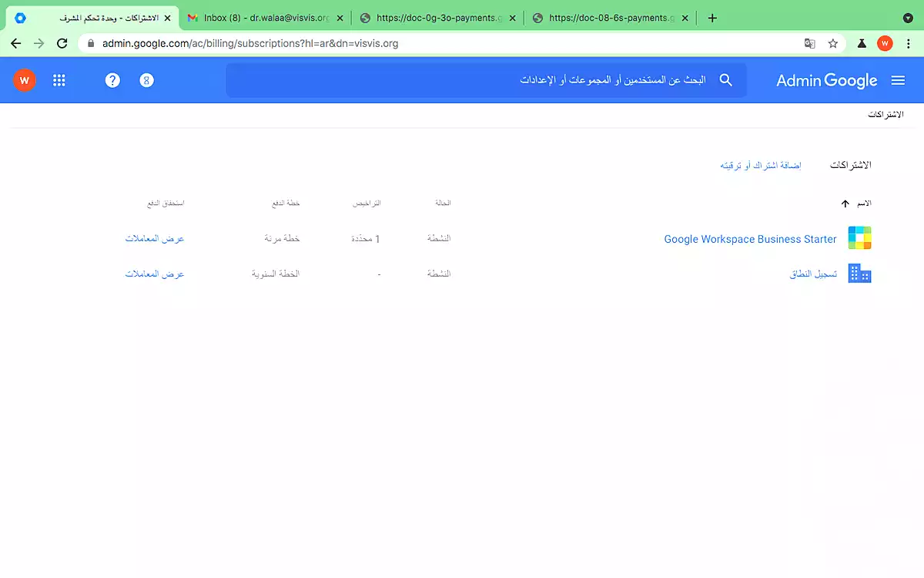Screen dimensions: 924x578
Task: Click النشطة status in Business Starter row
Action: coord(439,239)
